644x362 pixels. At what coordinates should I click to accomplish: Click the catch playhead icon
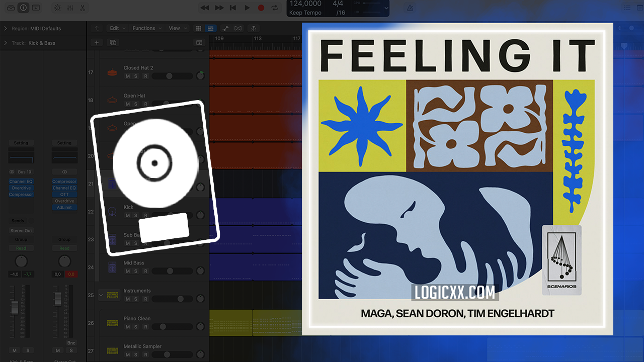click(x=254, y=28)
